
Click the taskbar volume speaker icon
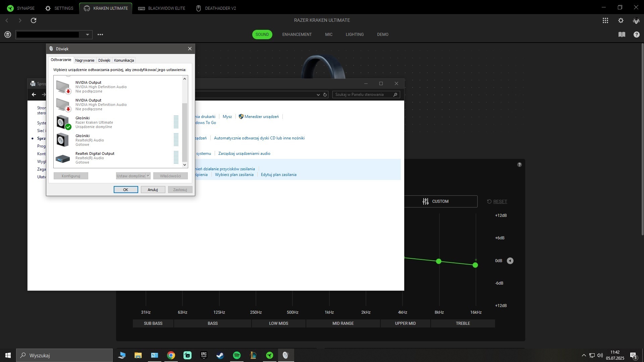(x=600, y=355)
